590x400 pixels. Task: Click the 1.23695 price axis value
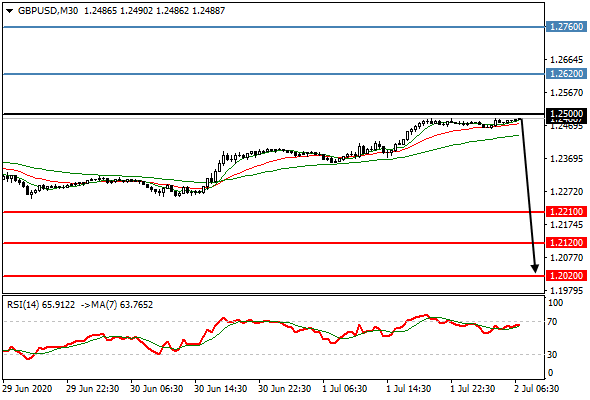coord(566,159)
